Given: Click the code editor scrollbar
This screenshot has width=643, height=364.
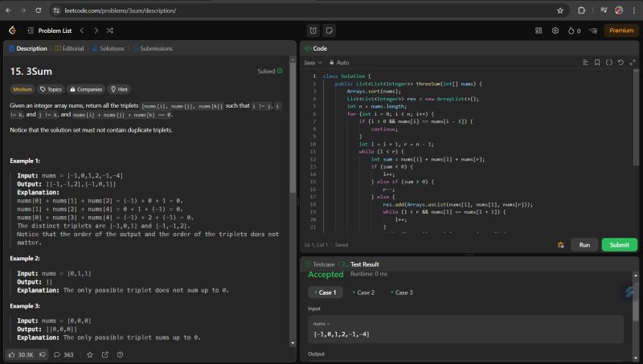Looking at the screenshot, I should 636,118.
